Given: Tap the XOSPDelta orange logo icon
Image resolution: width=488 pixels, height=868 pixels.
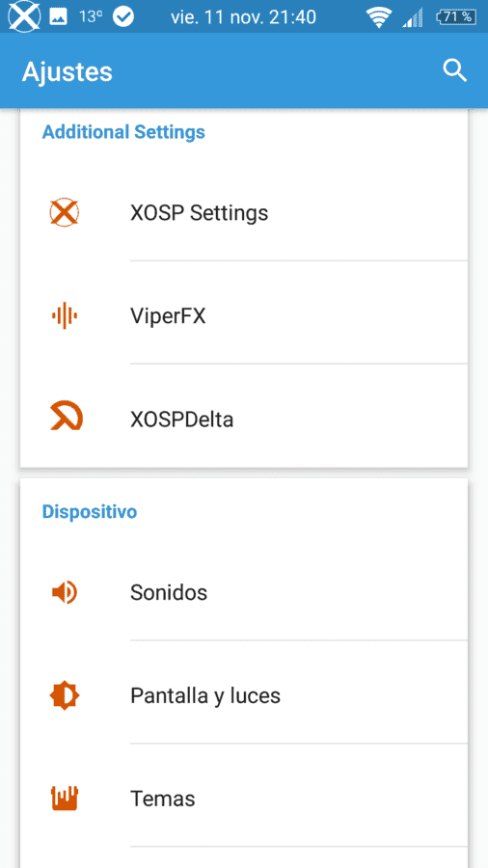Looking at the screenshot, I should click(x=66, y=417).
